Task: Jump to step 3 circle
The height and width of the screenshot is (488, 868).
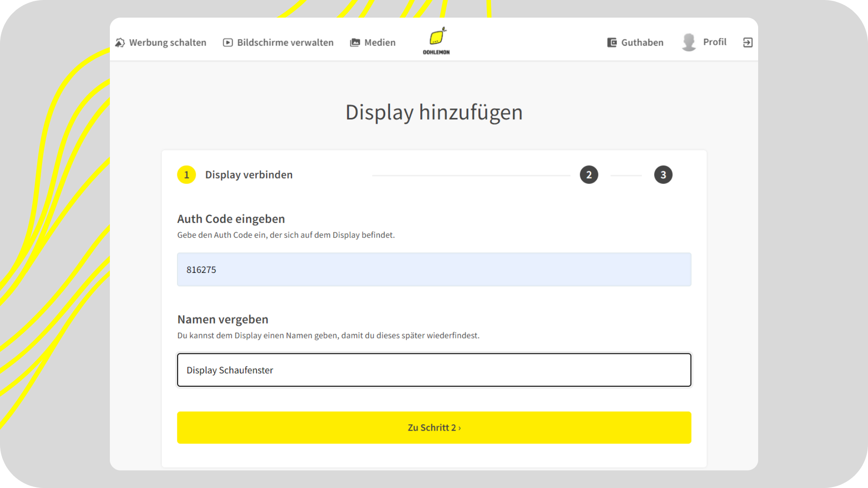Action: (663, 175)
